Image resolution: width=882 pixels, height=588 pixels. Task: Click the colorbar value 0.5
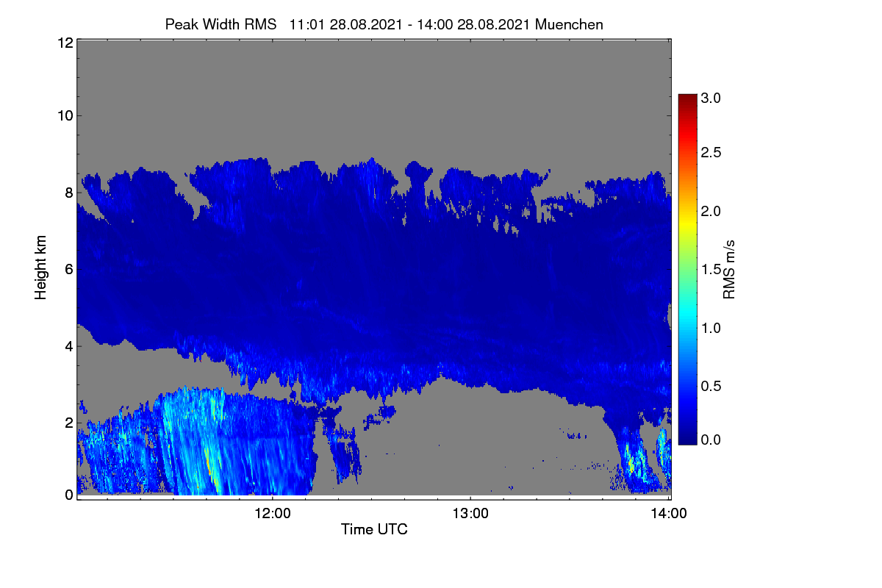click(x=711, y=386)
